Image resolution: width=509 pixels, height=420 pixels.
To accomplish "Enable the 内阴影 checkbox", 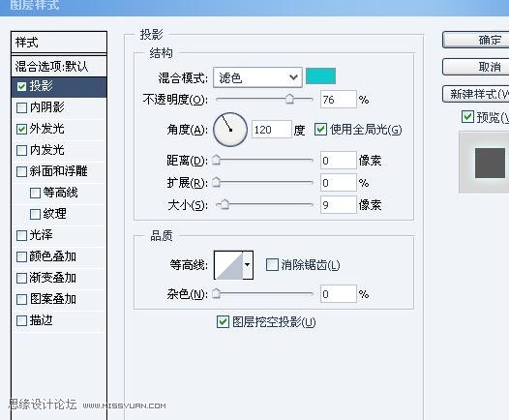I will click(x=21, y=107).
